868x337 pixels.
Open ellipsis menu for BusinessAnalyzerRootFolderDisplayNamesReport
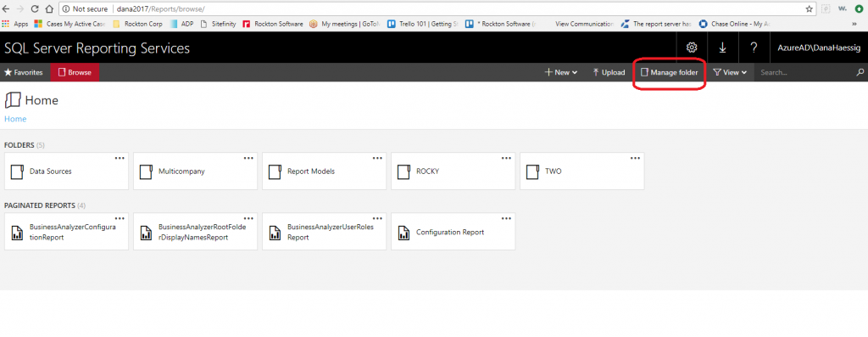coord(248,218)
